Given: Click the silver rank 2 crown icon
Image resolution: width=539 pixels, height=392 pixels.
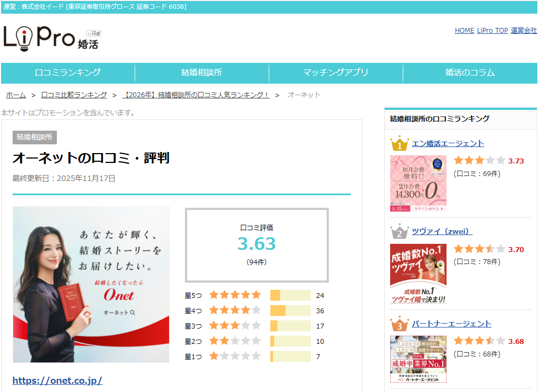Looking at the screenshot, I should click(399, 232).
